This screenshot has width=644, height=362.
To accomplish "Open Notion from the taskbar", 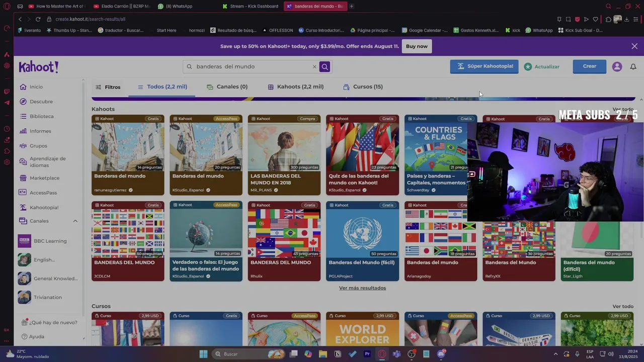I will 338,354.
